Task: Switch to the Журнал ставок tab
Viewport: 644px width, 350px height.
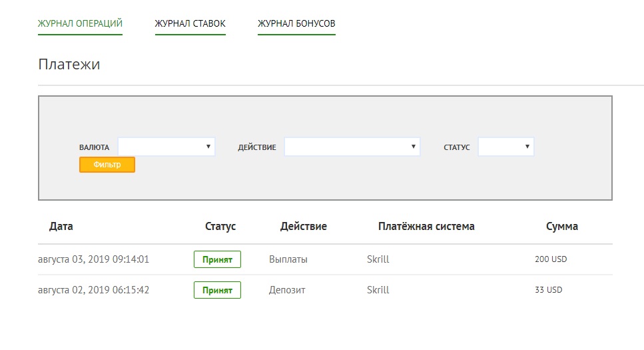Action: [x=190, y=24]
